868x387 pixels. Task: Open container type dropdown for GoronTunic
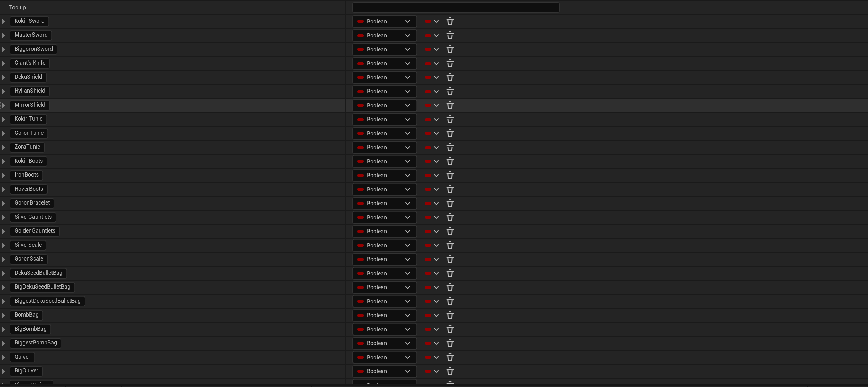(x=432, y=133)
